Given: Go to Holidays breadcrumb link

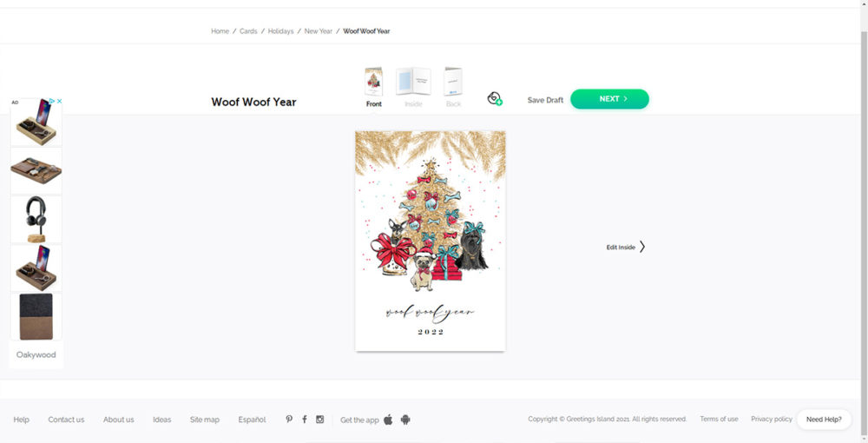Looking at the screenshot, I should click(280, 31).
